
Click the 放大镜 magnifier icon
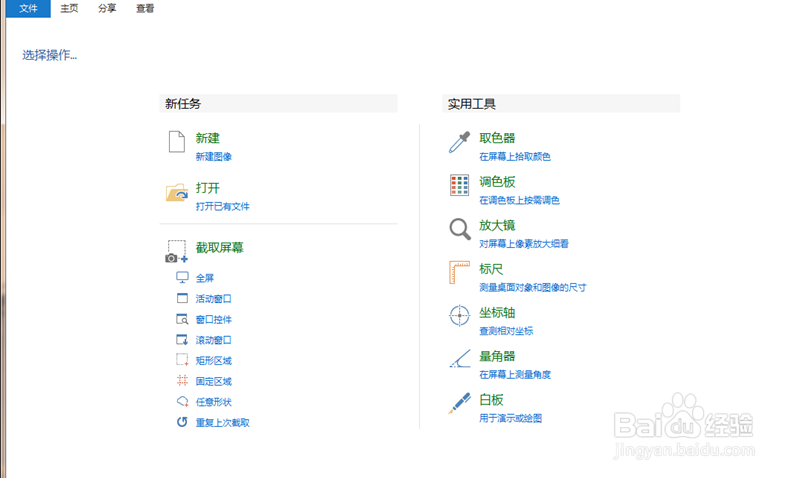click(x=460, y=229)
